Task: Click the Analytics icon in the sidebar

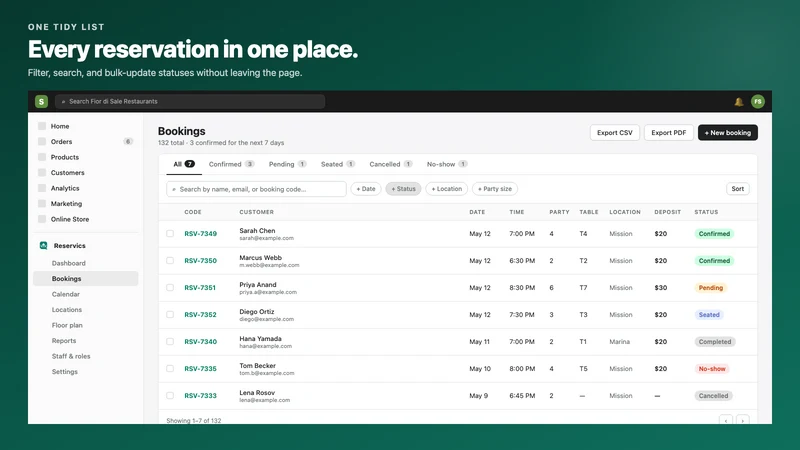Action: (42, 188)
